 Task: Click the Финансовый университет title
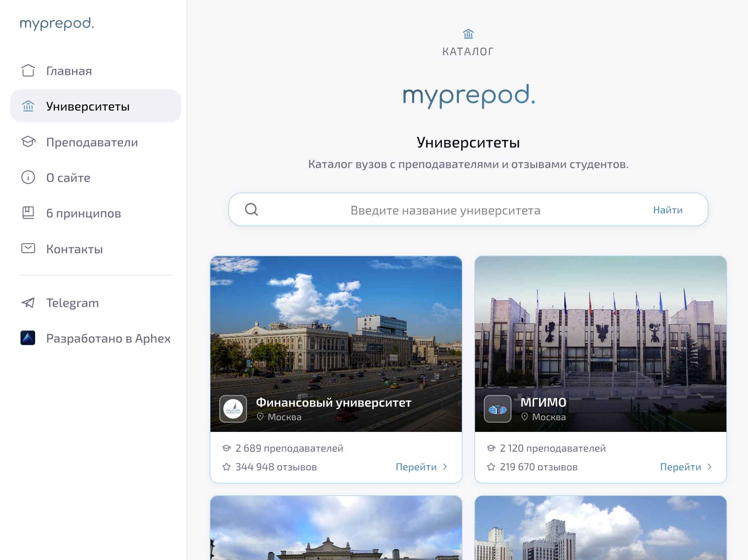(x=334, y=402)
